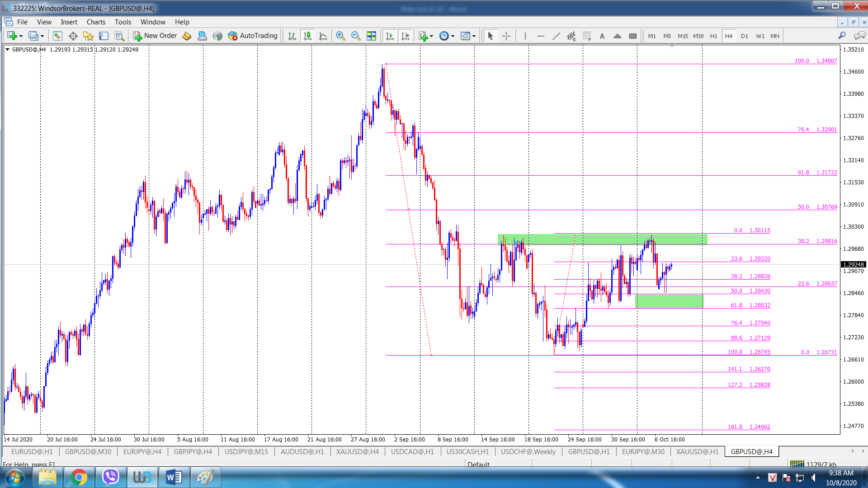Open the Charts menu
Viewport: 868px width, 488px height.
pos(96,22)
